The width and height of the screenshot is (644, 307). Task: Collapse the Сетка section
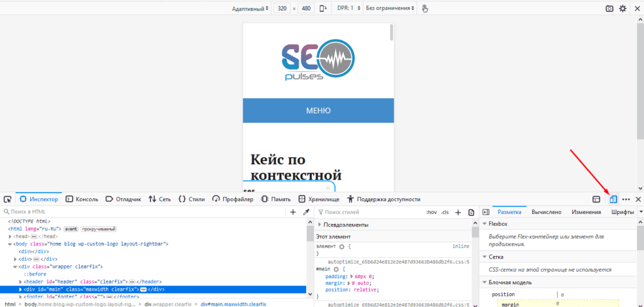484,257
